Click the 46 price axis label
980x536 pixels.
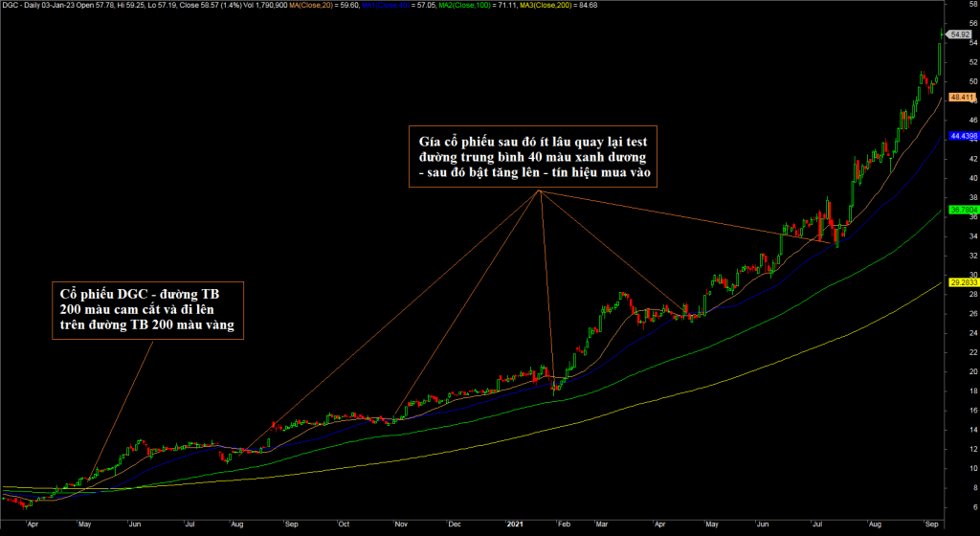click(x=973, y=120)
